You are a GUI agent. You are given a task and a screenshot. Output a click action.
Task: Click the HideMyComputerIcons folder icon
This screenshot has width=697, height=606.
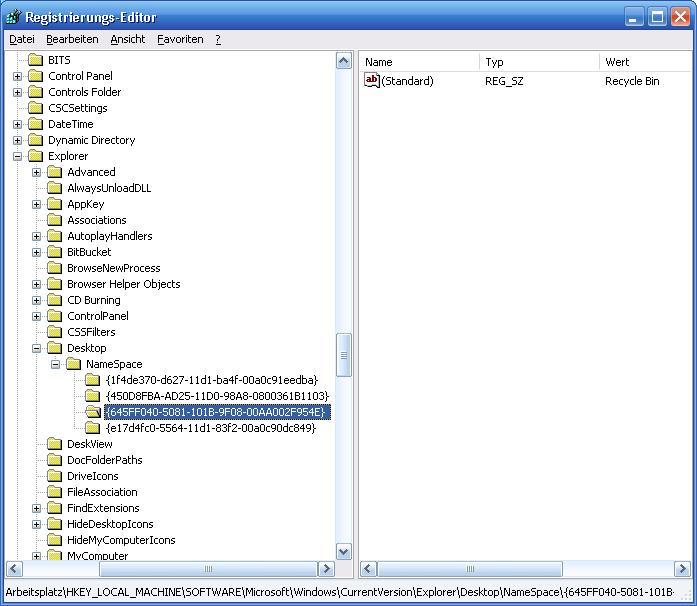tap(55, 540)
